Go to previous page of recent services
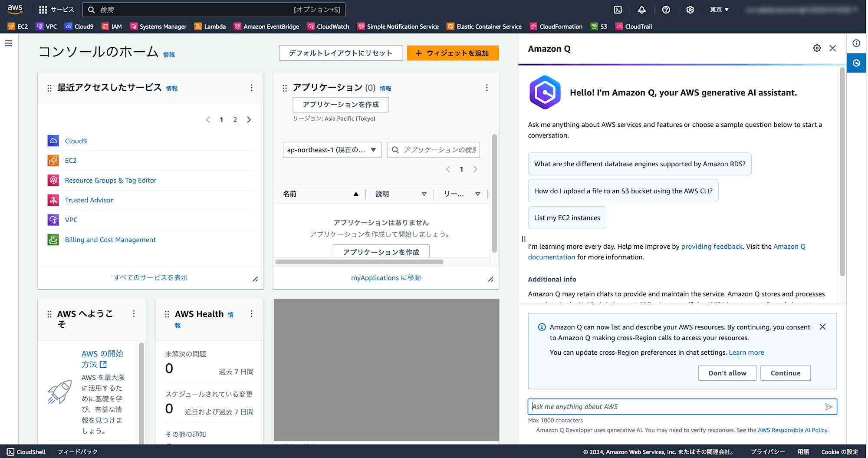The width and height of the screenshot is (868, 458). (208, 120)
